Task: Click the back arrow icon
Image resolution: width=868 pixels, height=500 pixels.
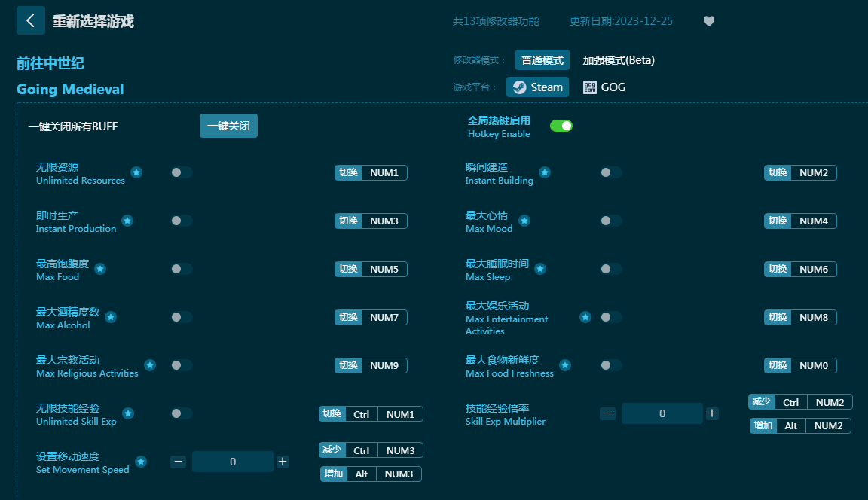Action: click(30, 20)
